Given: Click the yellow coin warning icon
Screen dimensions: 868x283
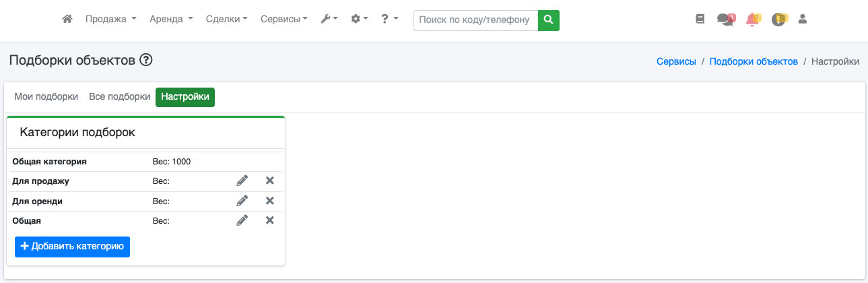Looking at the screenshot, I should (779, 20).
